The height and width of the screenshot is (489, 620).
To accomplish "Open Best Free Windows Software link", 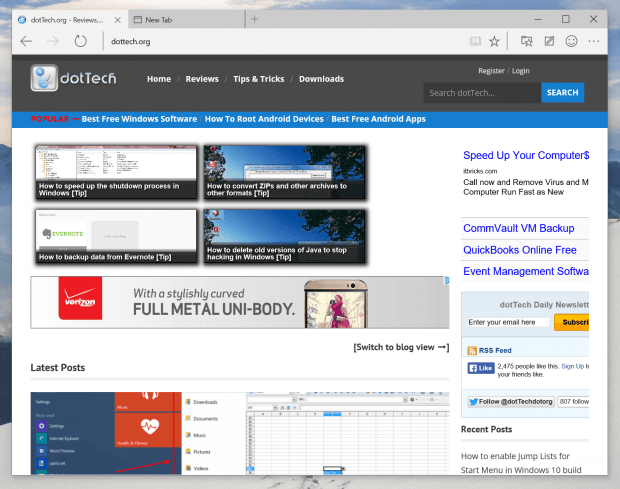I will pos(139,119).
